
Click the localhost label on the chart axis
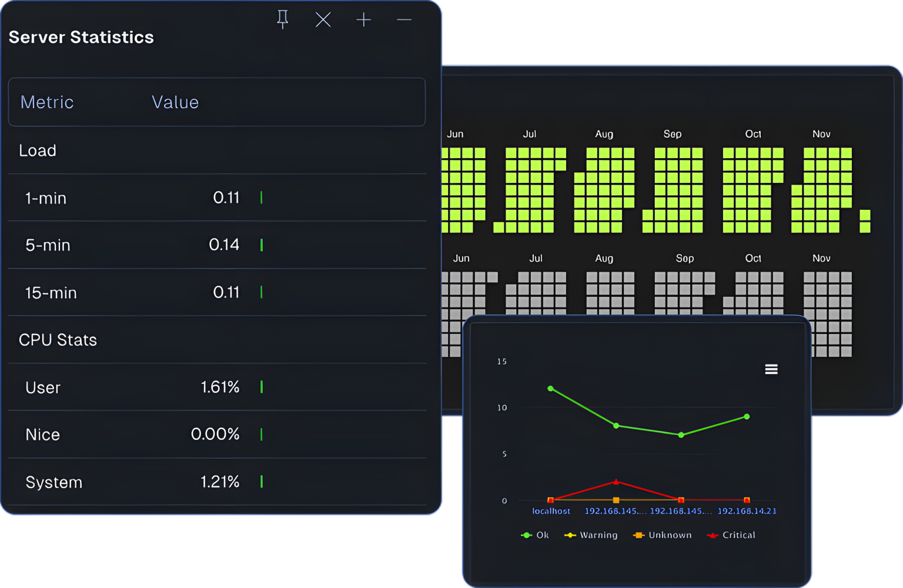coord(550,511)
